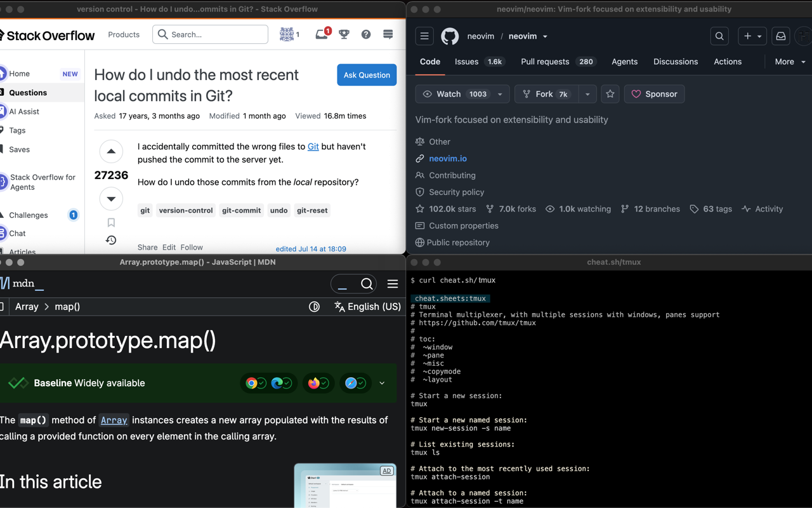Show question activity history icon
812x508 pixels.
pos(111,240)
